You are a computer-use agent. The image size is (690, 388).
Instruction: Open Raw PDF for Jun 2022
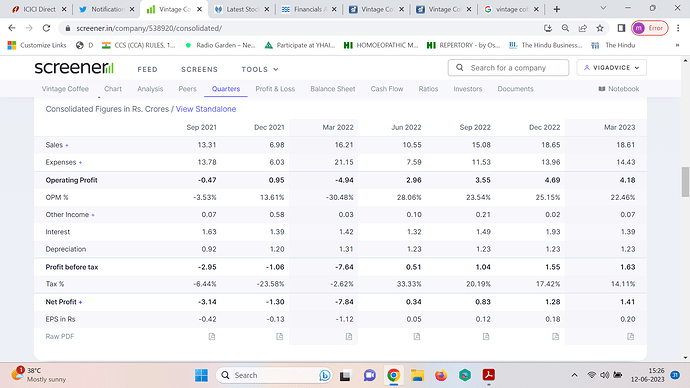(x=417, y=337)
